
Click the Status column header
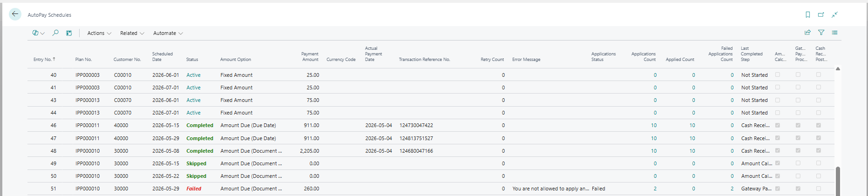click(x=192, y=60)
